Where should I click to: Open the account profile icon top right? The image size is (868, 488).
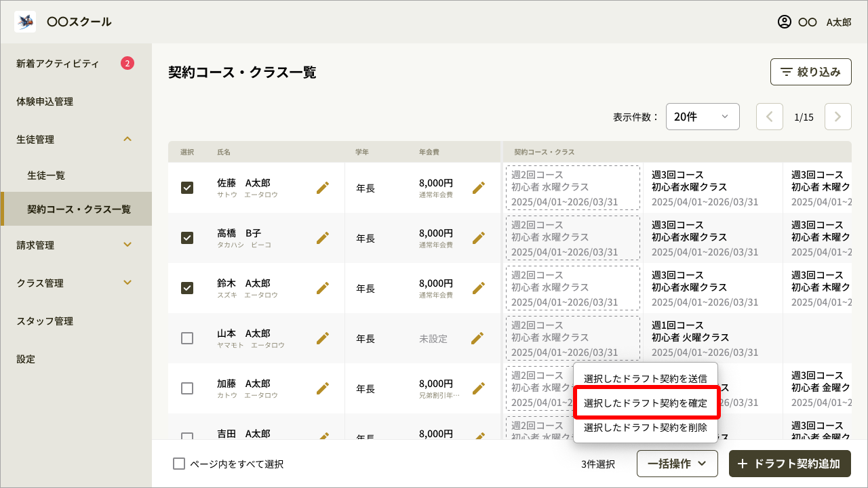(783, 22)
